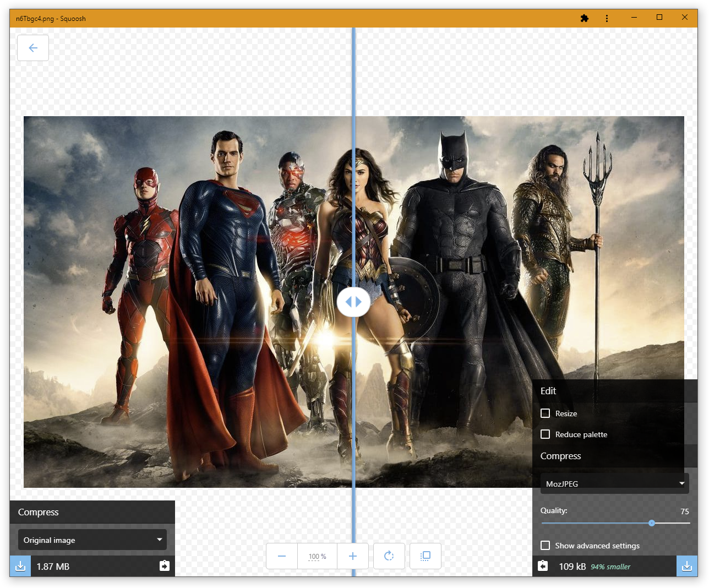Download the original image from left panel

point(20,567)
